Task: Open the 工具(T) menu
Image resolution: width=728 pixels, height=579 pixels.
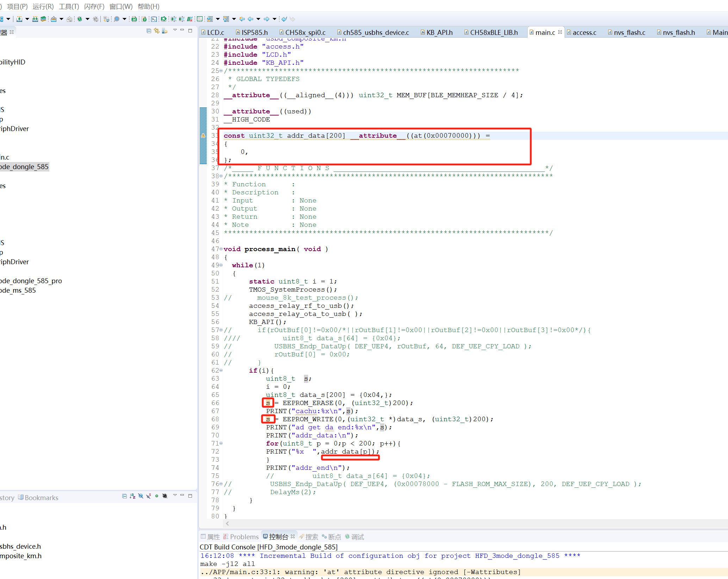Action: [69, 6]
